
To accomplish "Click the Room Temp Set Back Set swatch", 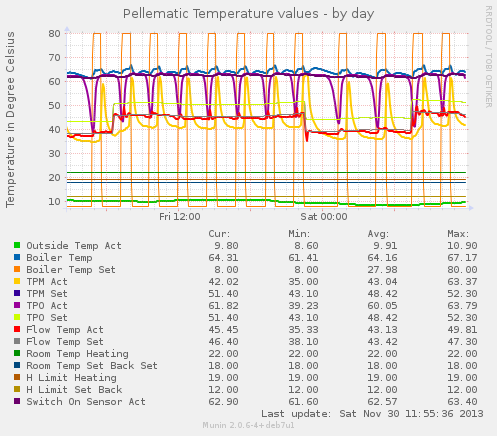I will tap(17, 365).
